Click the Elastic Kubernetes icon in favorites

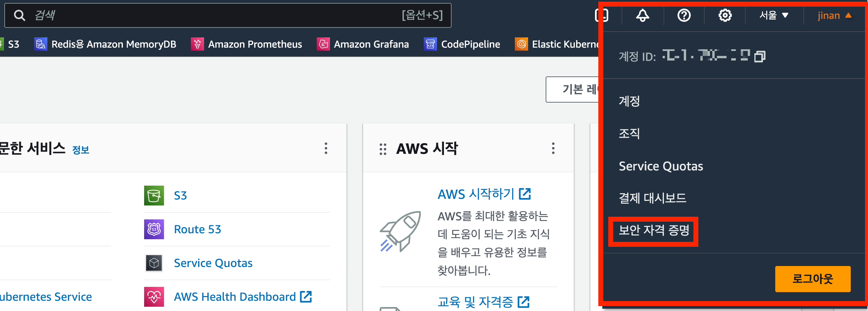coord(521,44)
